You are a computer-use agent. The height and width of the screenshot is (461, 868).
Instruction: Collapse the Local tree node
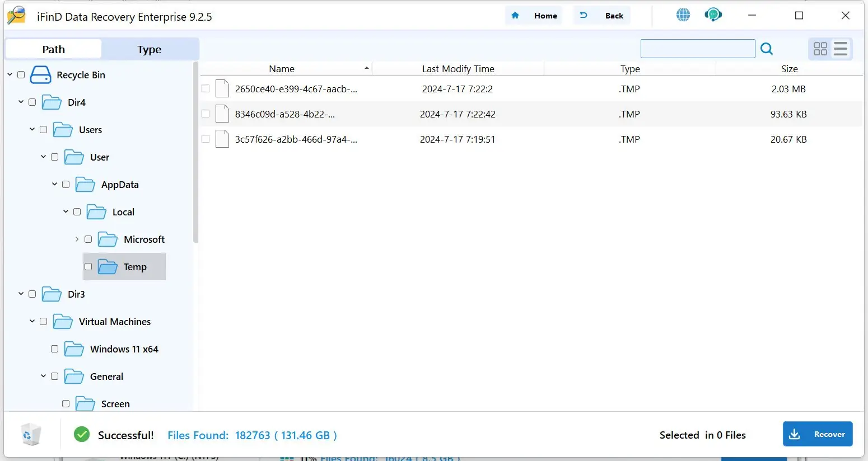pos(66,211)
